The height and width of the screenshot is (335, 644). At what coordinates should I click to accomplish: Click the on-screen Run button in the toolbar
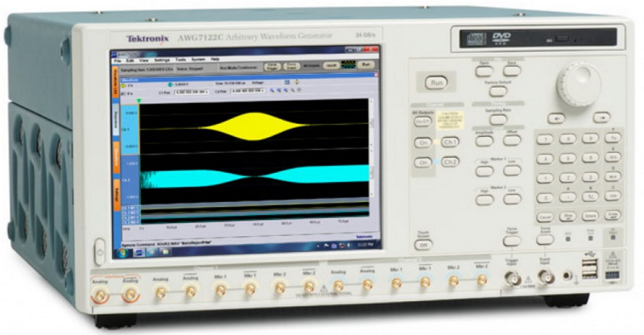[x=365, y=64]
